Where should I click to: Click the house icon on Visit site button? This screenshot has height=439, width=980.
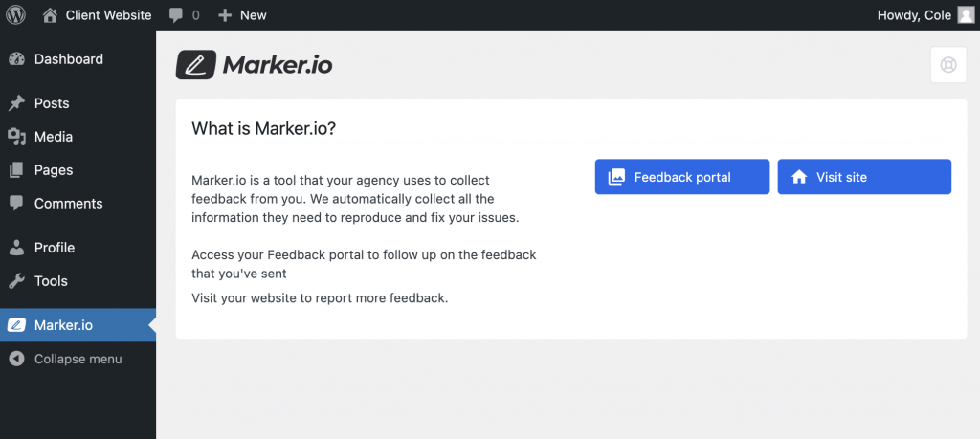pyautogui.click(x=799, y=177)
